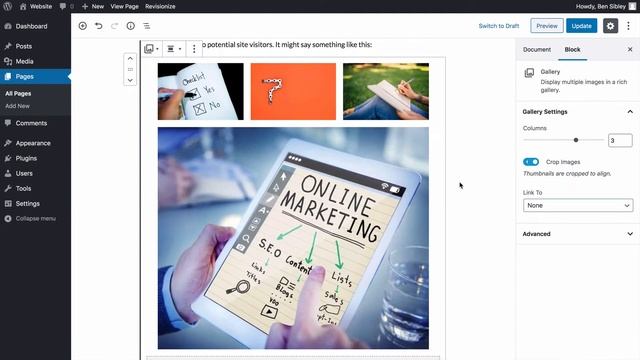The image size is (640, 360).
Task: Click the block drag handle
Action: 130,69
